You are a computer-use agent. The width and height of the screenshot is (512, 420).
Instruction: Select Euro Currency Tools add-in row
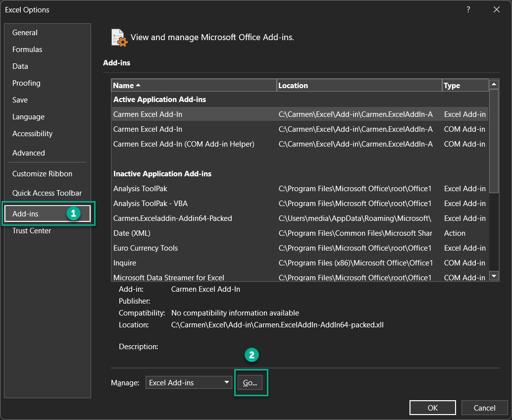[x=146, y=248]
